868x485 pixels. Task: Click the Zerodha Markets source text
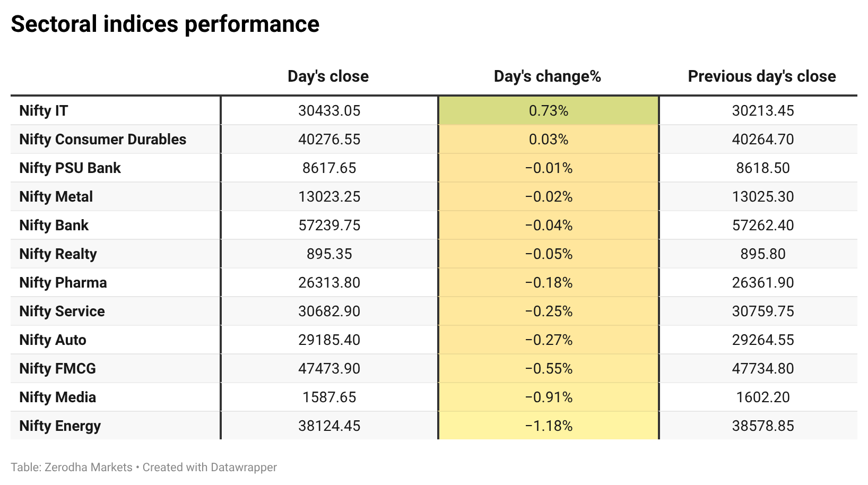tap(89, 467)
